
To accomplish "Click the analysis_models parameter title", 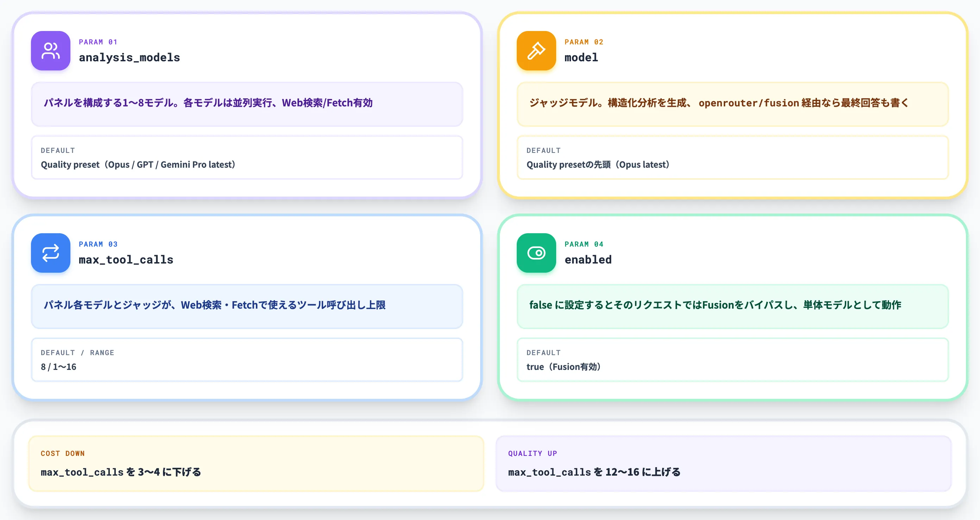I will point(129,57).
